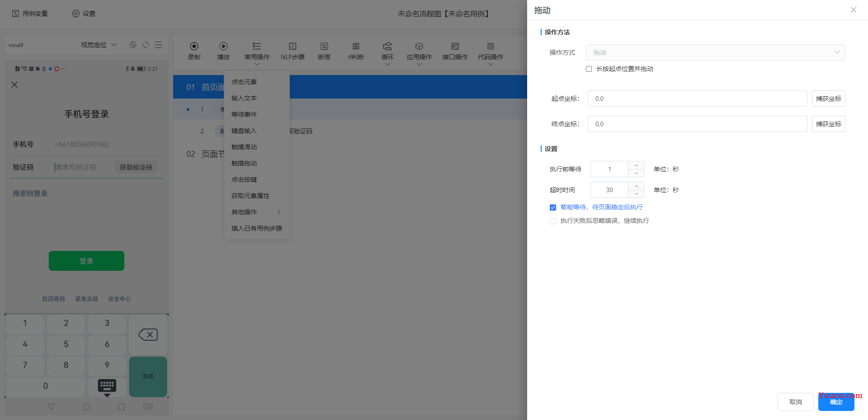Decrease 超时时间 value
This screenshot has width=868, height=420.
click(636, 194)
